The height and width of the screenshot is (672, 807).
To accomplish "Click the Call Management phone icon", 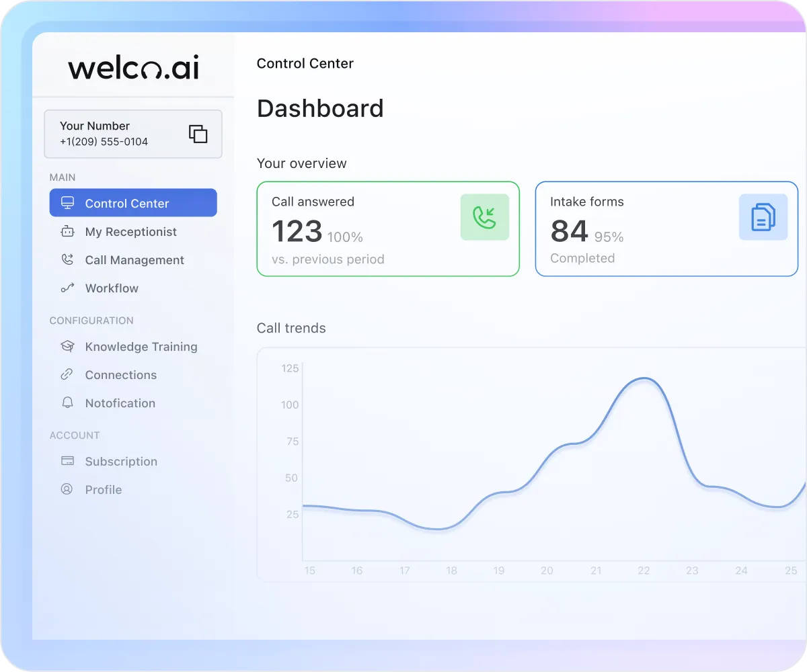I will click(x=67, y=259).
